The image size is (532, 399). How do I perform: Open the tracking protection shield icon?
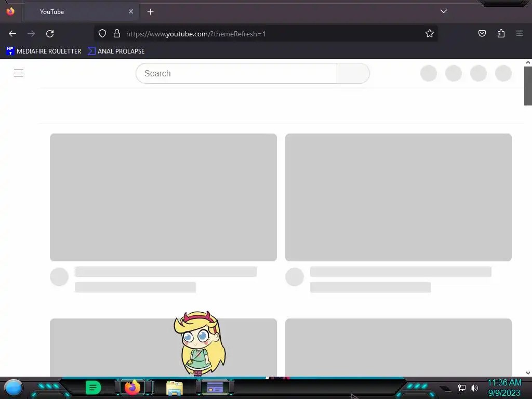click(102, 34)
